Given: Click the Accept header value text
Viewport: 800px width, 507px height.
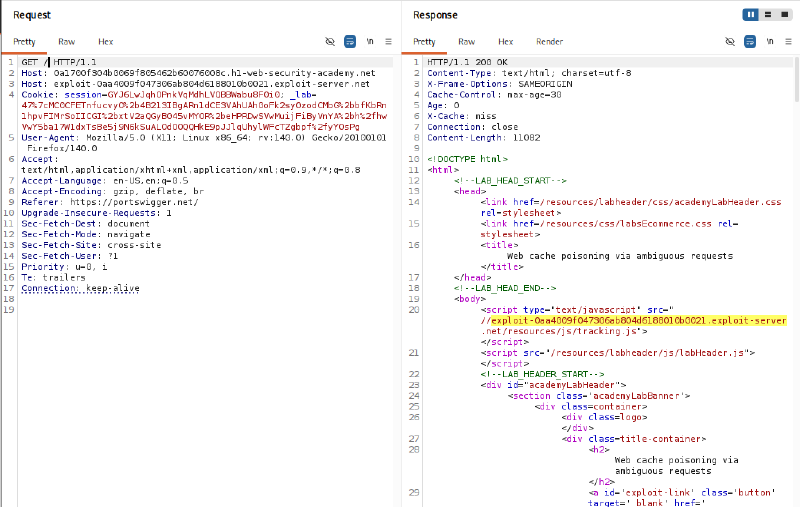Looking at the screenshot, I should 190,170.
